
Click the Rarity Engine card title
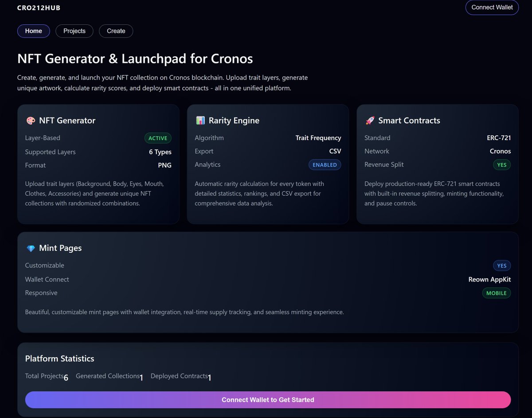pyautogui.click(x=234, y=121)
